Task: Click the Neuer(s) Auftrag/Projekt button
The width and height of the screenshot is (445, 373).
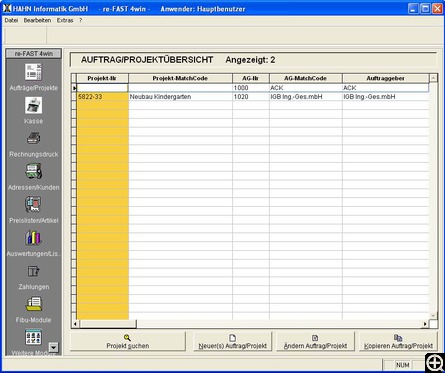Action: (x=232, y=341)
